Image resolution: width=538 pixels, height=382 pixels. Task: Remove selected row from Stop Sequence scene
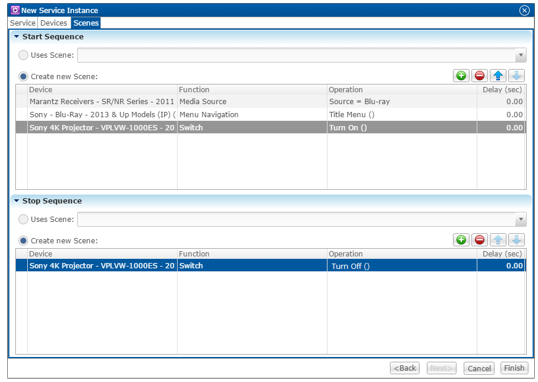click(x=480, y=240)
